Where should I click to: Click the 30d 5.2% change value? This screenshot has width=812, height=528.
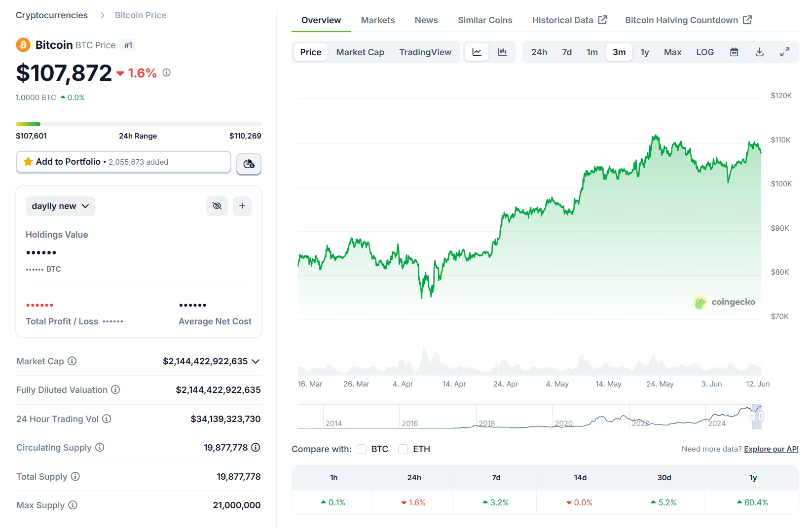pos(663,502)
